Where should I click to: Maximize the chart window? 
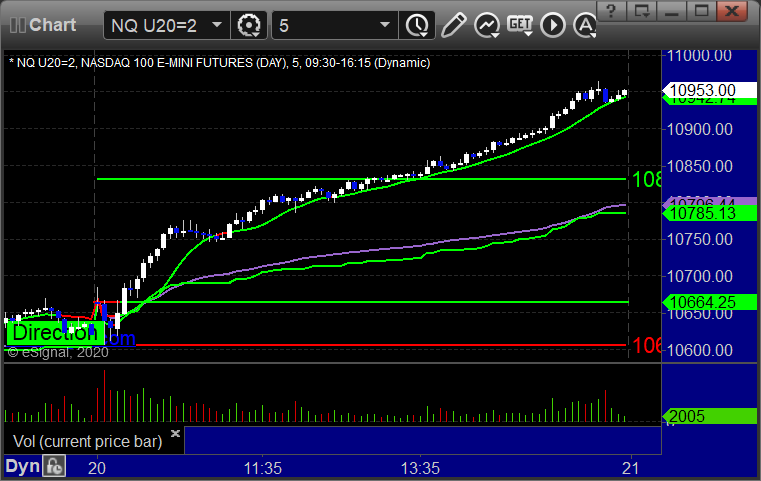click(x=701, y=10)
